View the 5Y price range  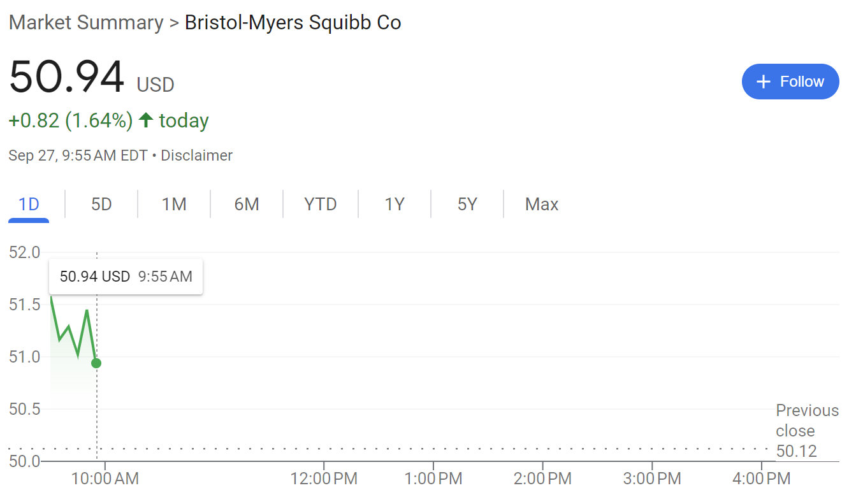coord(467,205)
